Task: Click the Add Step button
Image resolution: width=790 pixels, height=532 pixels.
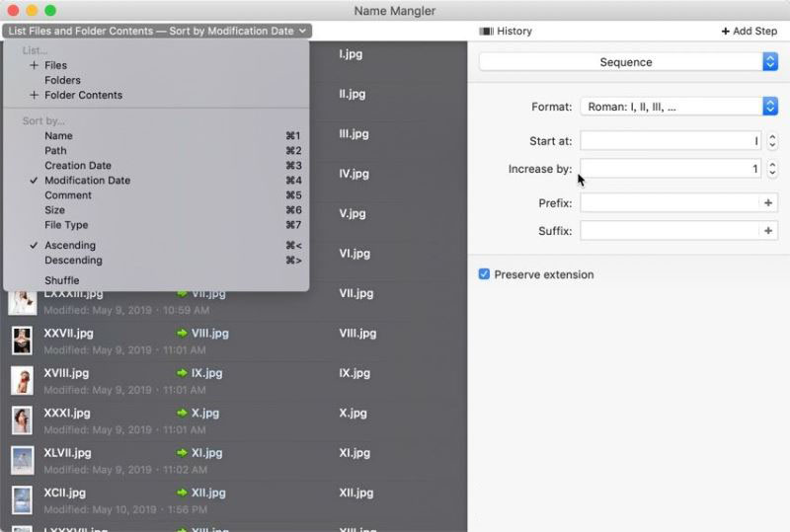Action: (750, 32)
